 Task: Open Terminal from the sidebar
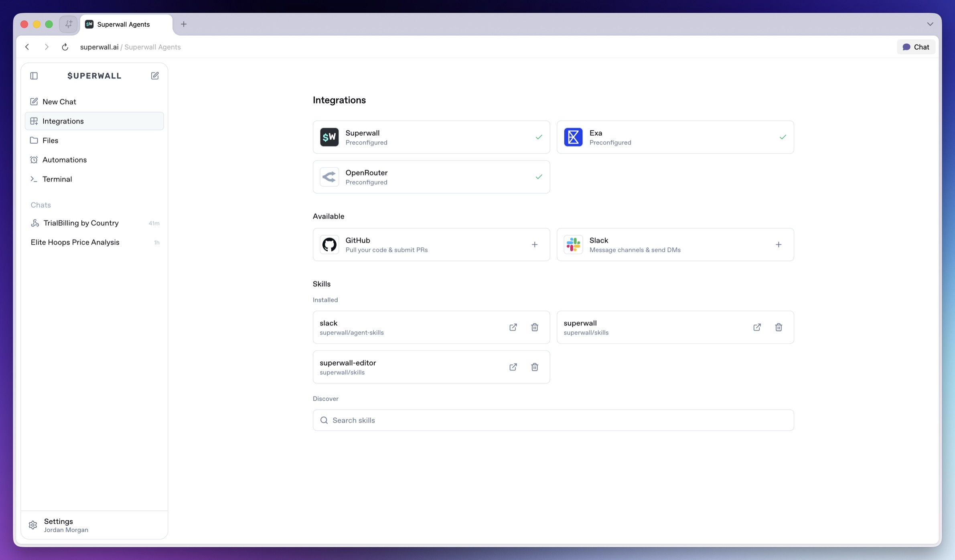point(94,179)
